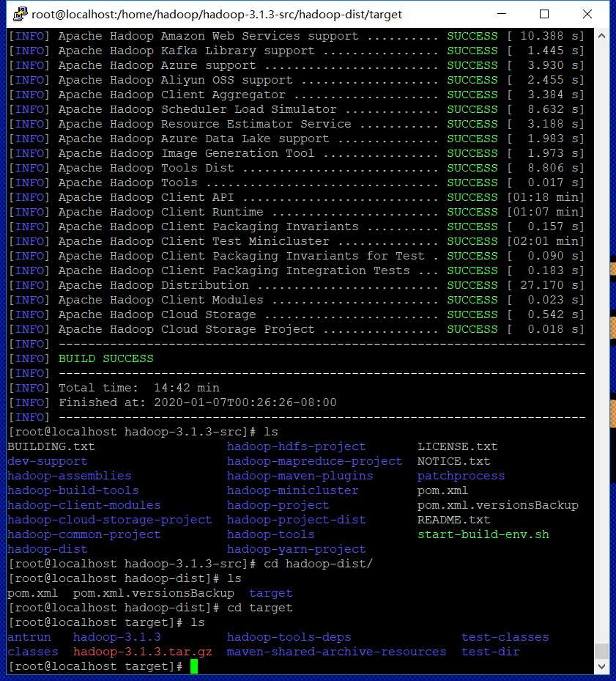Click hadoop-build-tools directory name
The image size is (616, 681).
73,490
